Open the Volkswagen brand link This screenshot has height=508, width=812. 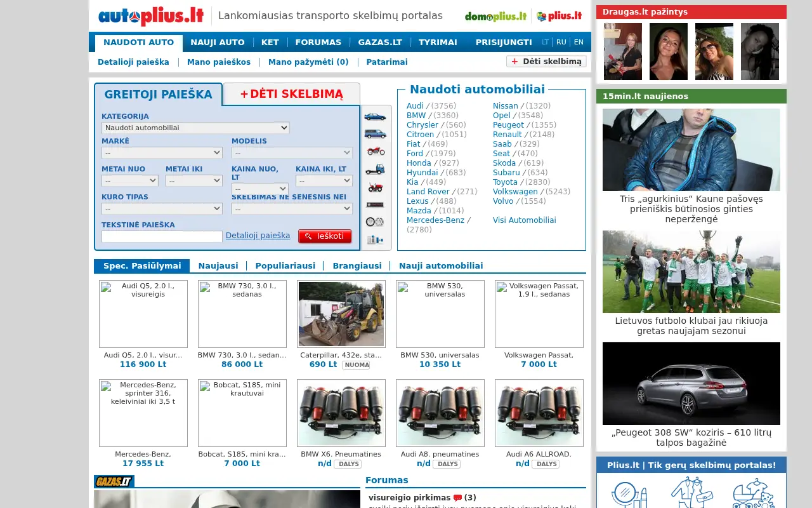coord(515,192)
